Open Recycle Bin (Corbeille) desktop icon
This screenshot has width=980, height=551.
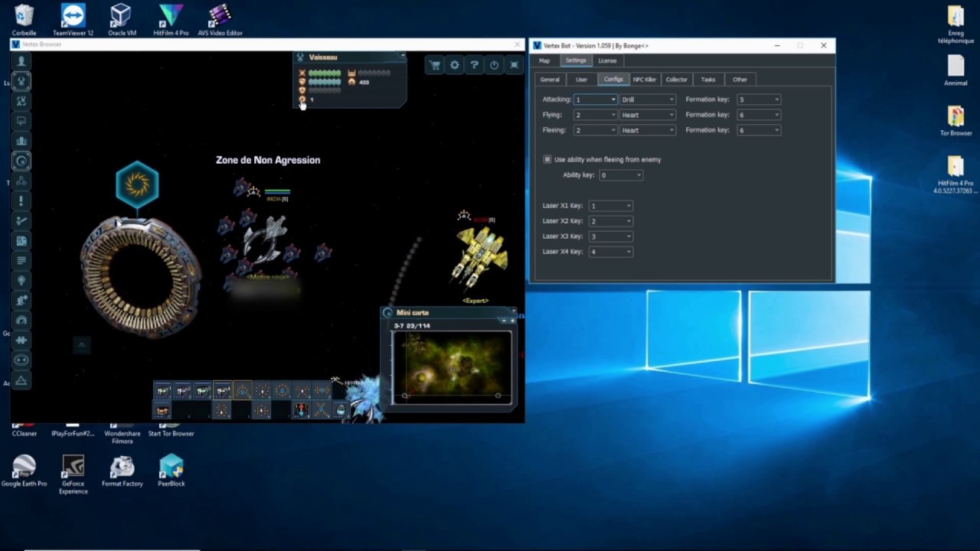[x=24, y=21]
